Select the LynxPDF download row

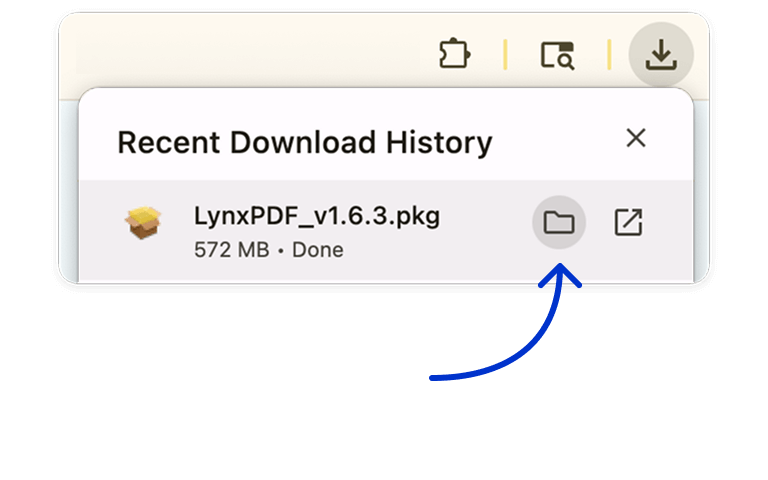point(400,230)
